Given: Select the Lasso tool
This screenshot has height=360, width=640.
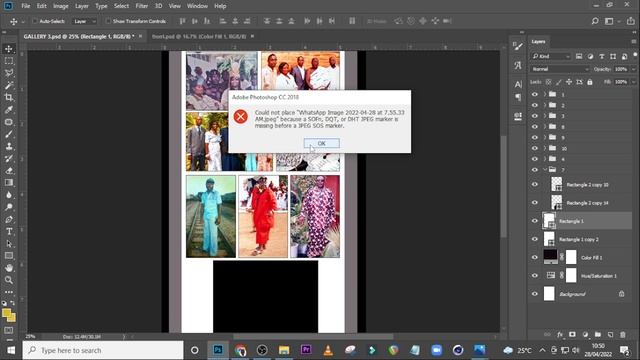Looking at the screenshot, I should [x=9, y=73].
